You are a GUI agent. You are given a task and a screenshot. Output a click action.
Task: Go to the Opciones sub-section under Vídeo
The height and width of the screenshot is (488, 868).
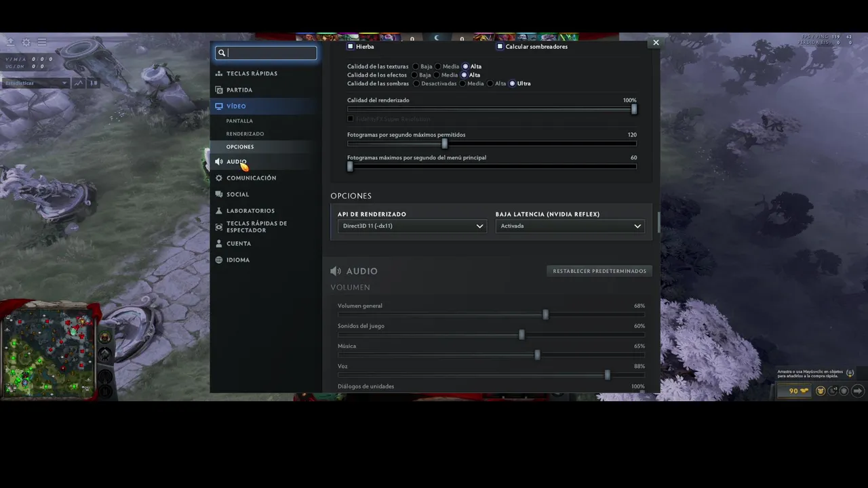(x=240, y=146)
